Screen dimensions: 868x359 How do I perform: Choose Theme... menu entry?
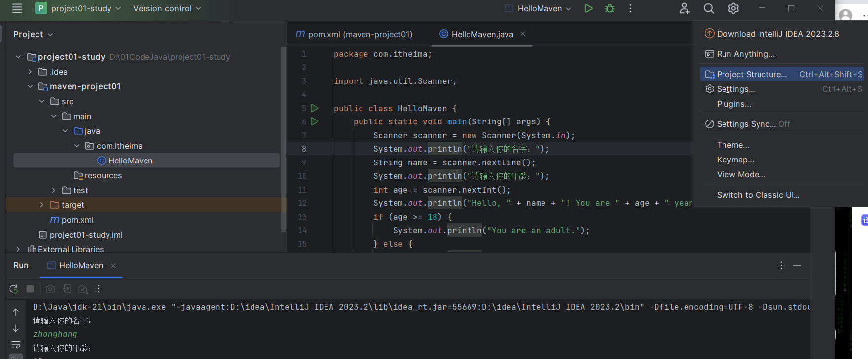782,145
